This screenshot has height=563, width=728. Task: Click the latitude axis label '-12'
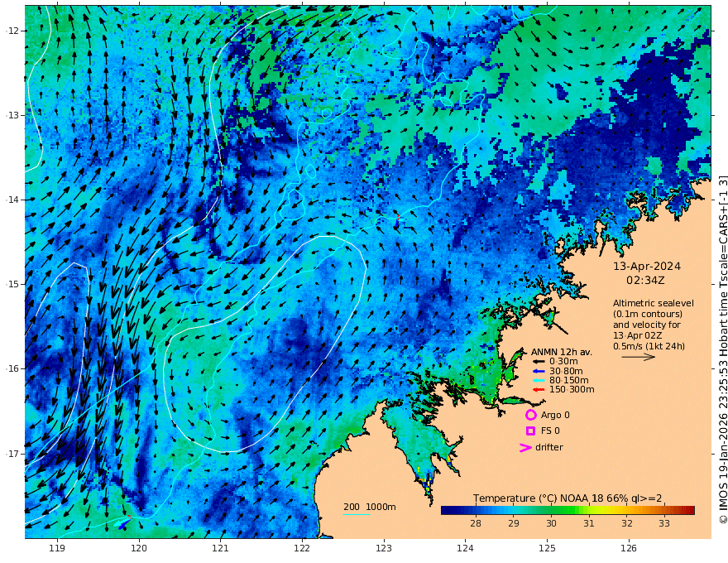coord(12,31)
